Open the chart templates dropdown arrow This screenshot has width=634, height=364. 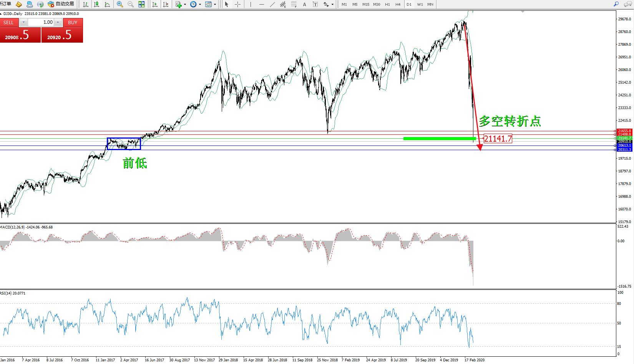[215, 5]
